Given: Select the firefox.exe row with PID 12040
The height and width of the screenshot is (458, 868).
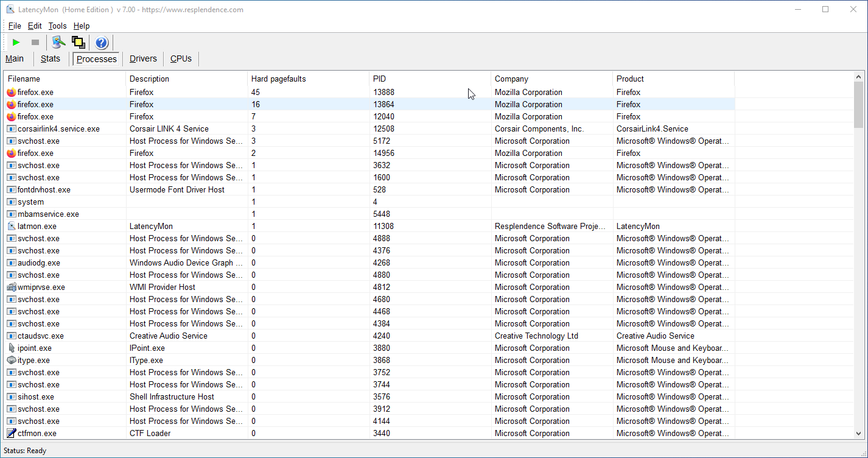Looking at the screenshot, I should (369, 117).
